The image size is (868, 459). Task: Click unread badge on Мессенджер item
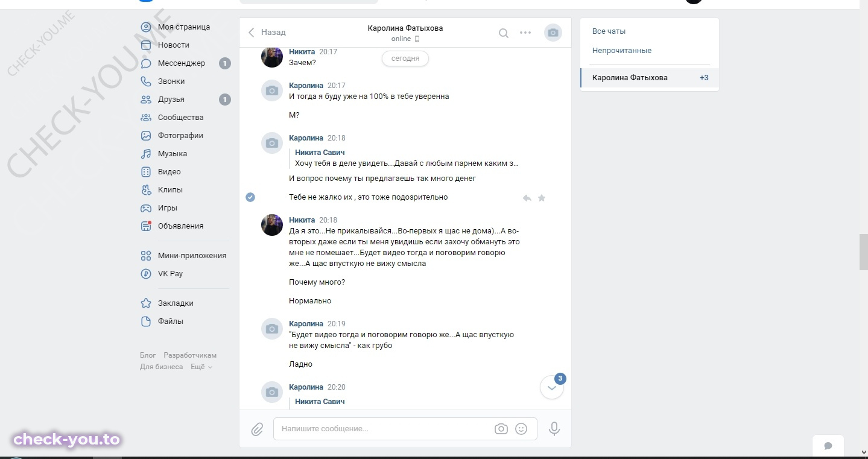[225, 63]
